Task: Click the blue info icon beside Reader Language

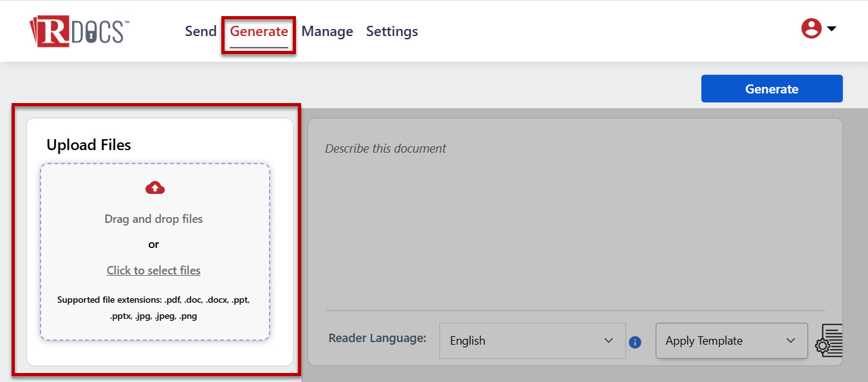Action: point(635,342)
